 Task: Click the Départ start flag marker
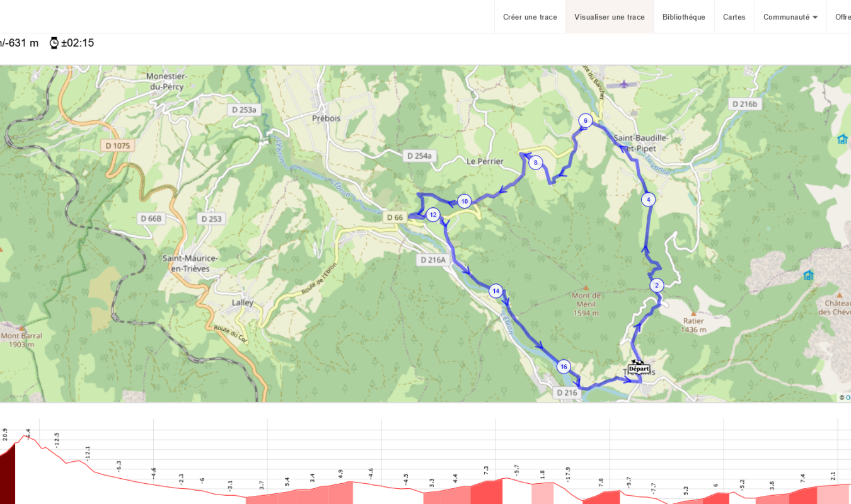coord(639,367)
